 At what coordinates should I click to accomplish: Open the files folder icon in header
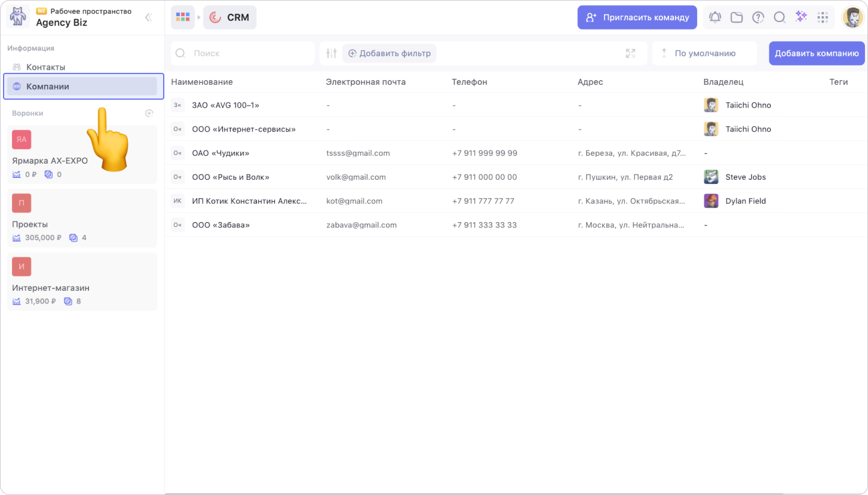point(737,17)
